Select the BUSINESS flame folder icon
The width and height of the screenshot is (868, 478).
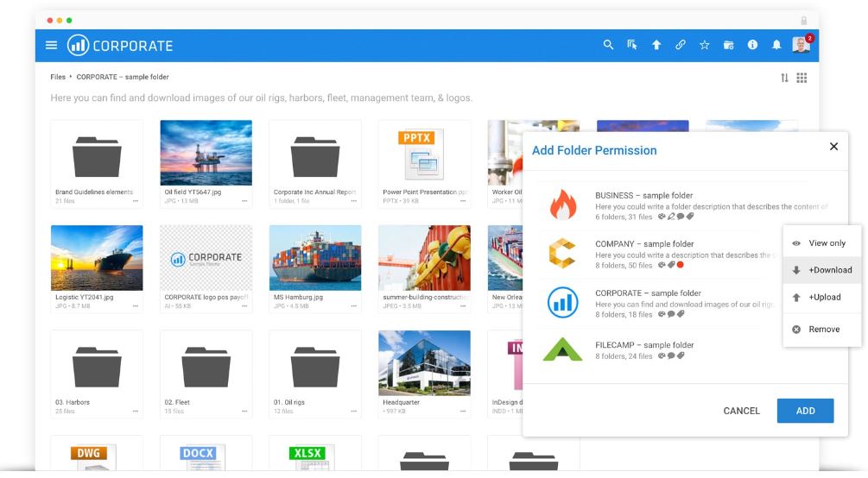tap(562, 204)
